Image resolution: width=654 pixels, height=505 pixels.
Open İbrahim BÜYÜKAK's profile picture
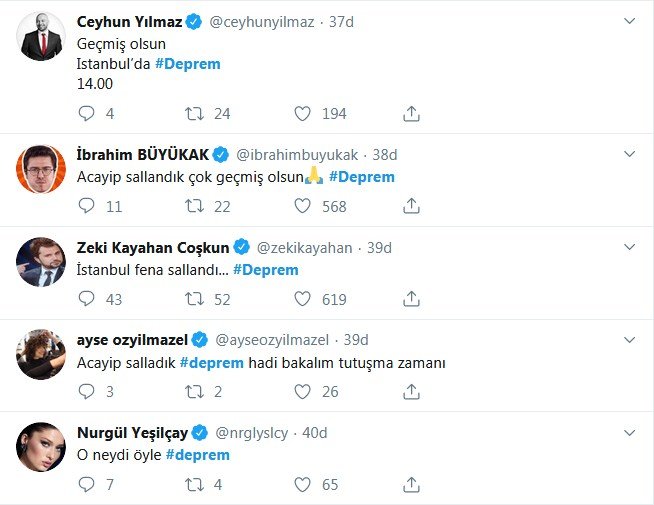click(41, 170)
